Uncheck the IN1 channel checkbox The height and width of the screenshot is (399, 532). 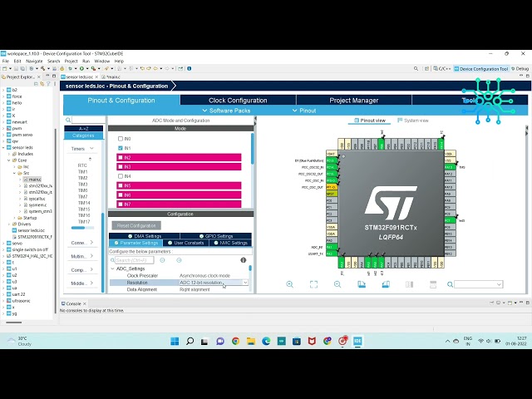(x=120, y=148)
